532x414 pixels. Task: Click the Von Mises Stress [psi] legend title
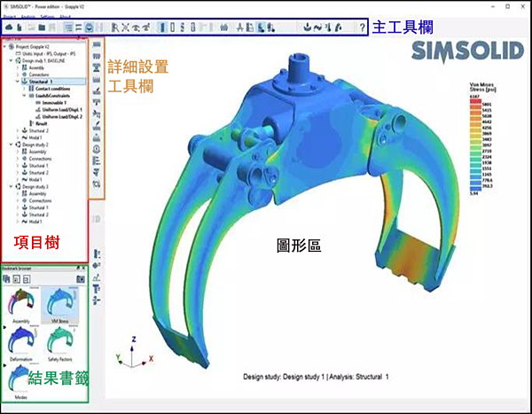(x=483, y=87)
